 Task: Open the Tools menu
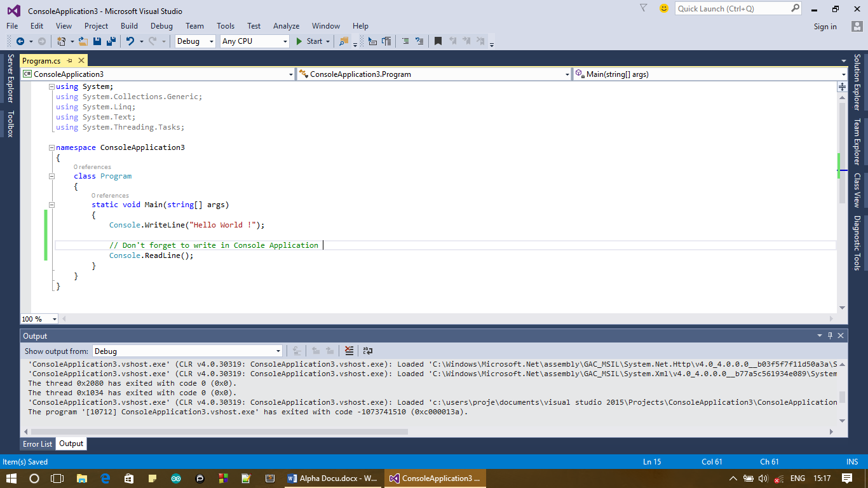(226, 26)
